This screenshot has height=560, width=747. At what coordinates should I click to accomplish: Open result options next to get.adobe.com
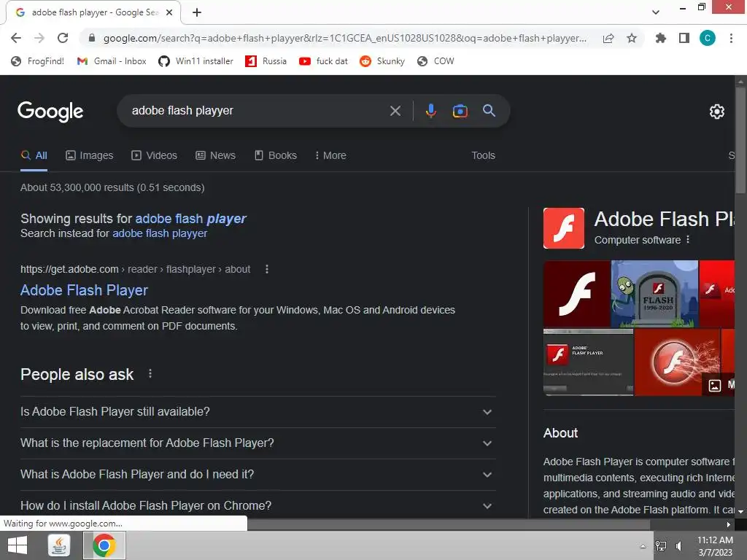(267, 270)
